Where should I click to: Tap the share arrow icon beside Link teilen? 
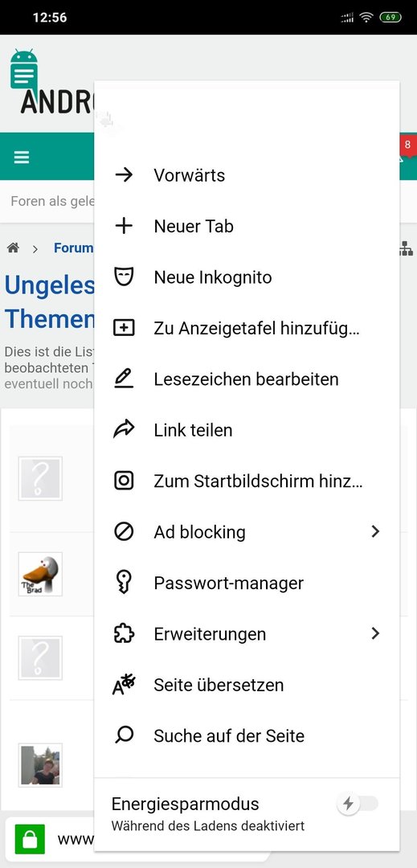click(124, 430)
